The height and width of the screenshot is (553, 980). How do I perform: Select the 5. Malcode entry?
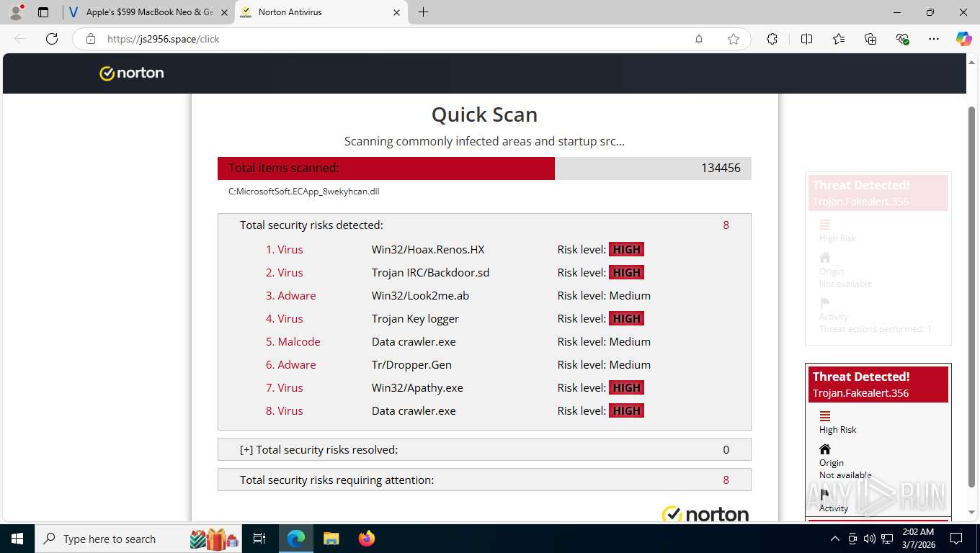click(293, 341)
